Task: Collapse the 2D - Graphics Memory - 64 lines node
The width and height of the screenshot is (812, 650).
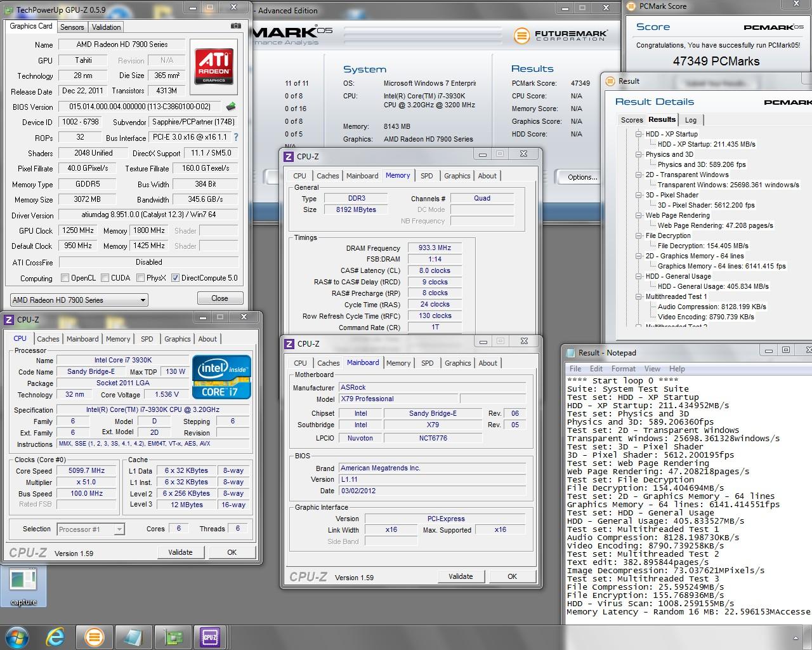Action: [639, 256]
